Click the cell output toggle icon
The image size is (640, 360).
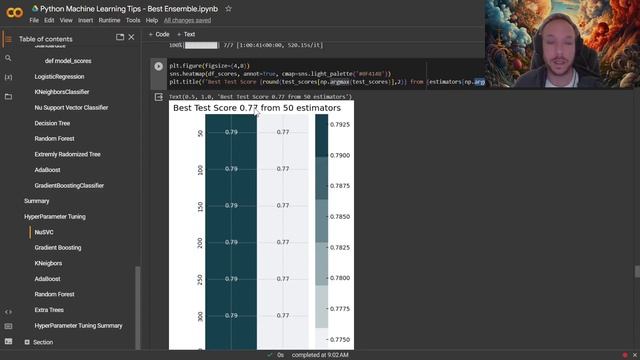click(x=159, y=97)
